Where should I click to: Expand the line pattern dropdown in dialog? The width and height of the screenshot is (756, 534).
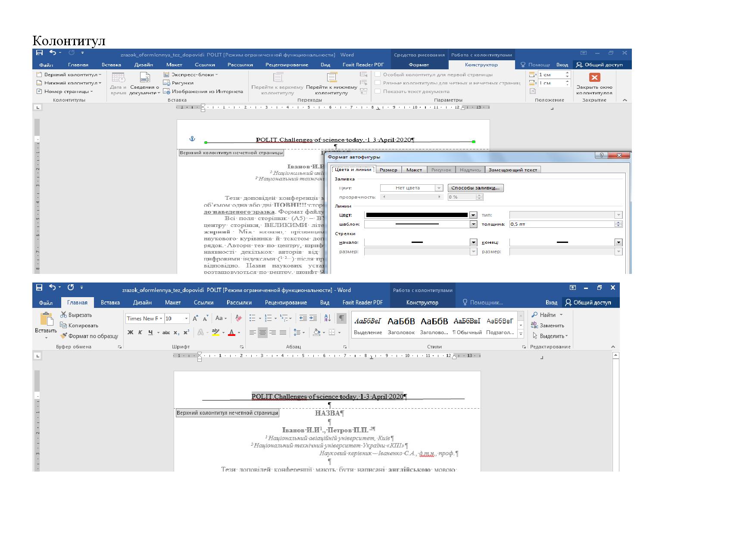coord(473,224)
